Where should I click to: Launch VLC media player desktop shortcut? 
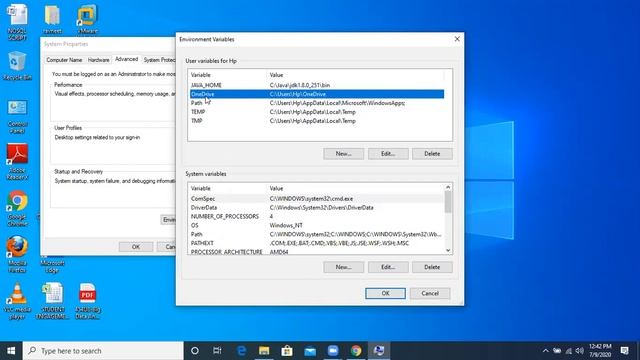pos(17,301)
